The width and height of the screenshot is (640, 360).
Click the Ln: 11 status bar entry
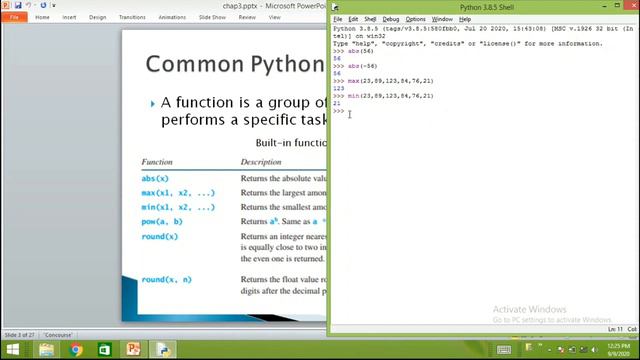coord(615,329)
